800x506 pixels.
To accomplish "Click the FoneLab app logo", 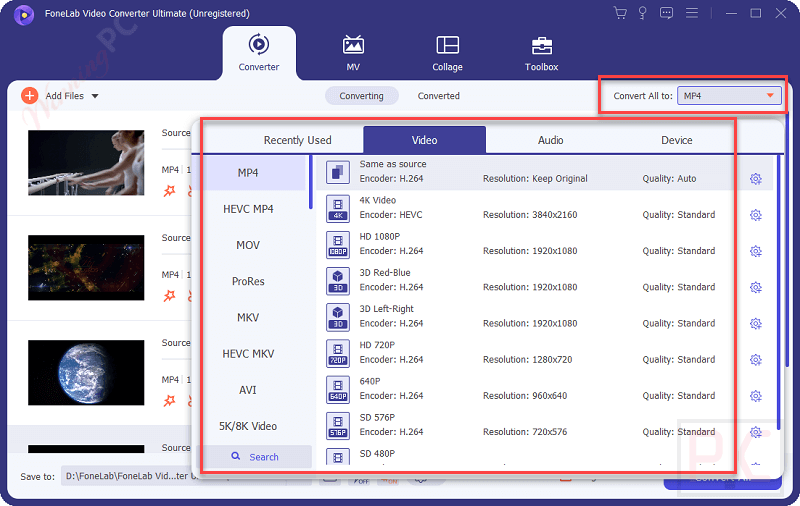I will (23, 15).
